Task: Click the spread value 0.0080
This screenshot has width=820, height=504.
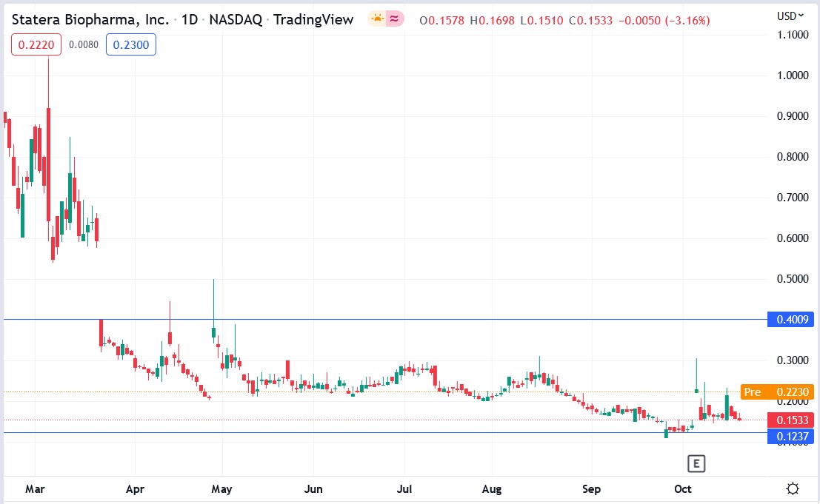Action: click(x=82, y=44)
